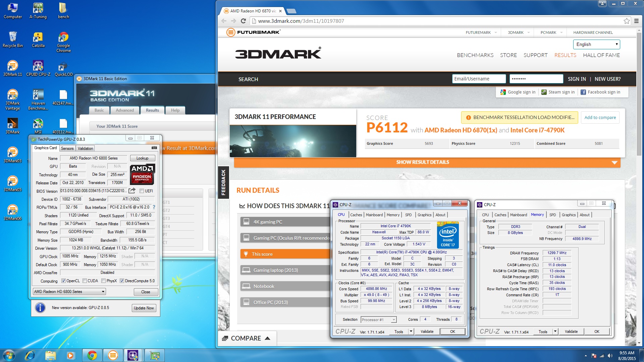Select Advanced tab in 3DMark 11

coord(125,110)
